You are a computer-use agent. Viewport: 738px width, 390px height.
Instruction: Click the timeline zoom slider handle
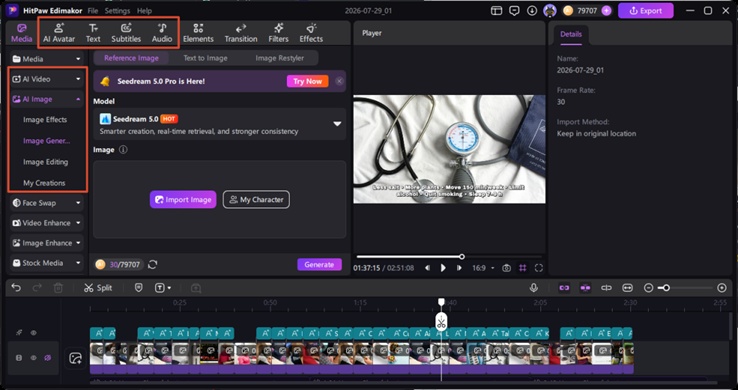pos(666,287)
